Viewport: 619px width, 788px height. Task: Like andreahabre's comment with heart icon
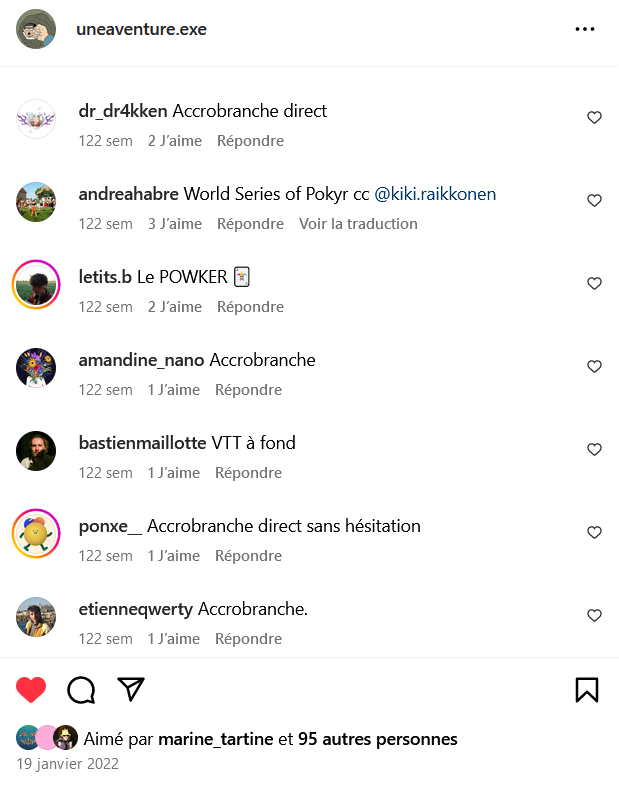[594, 201]
